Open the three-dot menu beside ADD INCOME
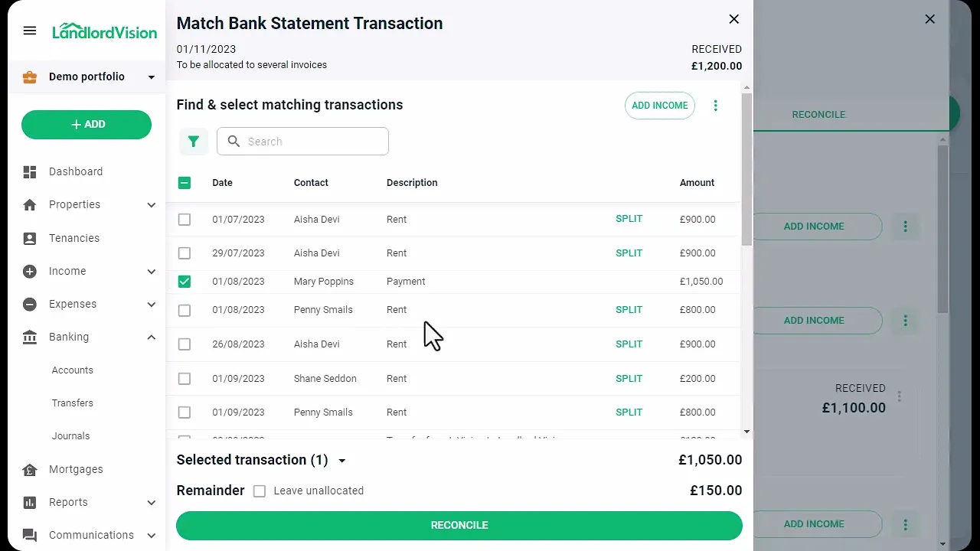Screen dimensions: 980x551 click(x=716, y=106)
